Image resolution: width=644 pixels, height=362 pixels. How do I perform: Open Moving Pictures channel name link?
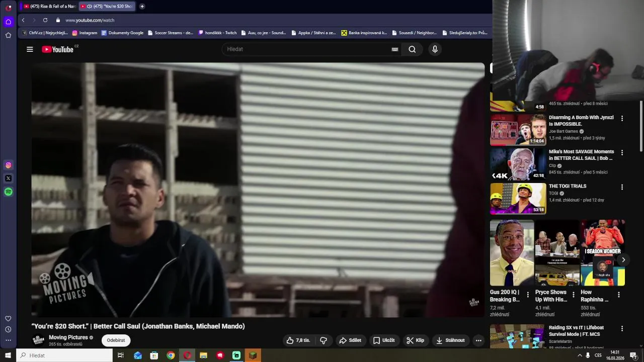(x=68, y=337)
